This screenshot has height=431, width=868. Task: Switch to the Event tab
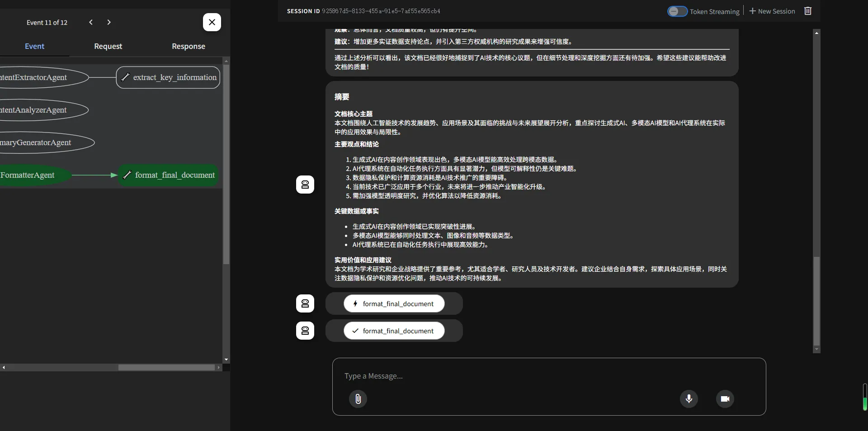pyautogui.click(x=34, y=46)
